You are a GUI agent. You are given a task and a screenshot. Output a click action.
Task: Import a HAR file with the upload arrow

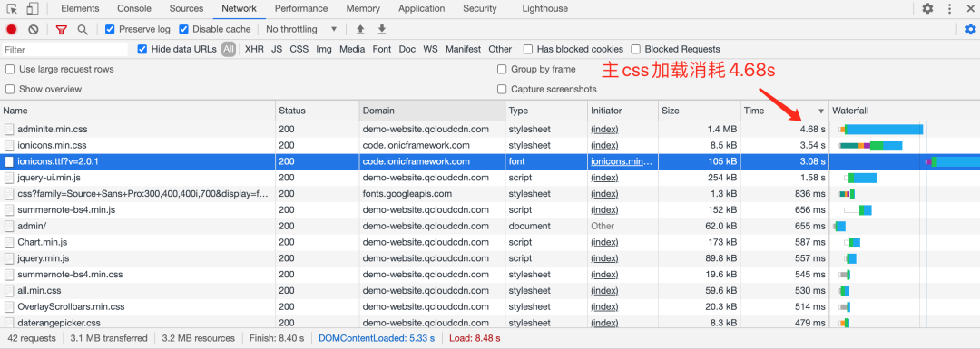coord(360,29)
